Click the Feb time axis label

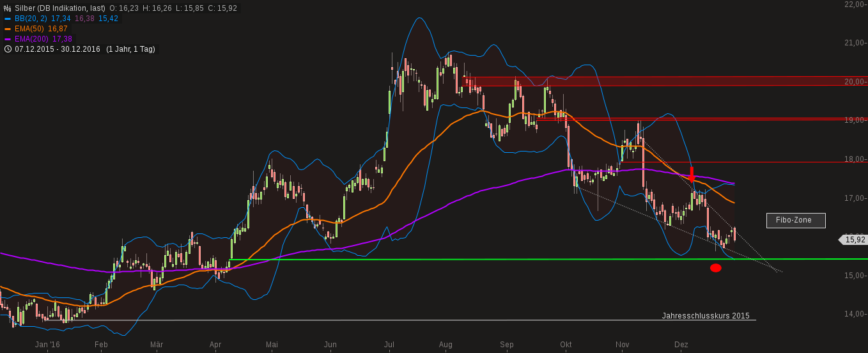(x=100, y=345)
